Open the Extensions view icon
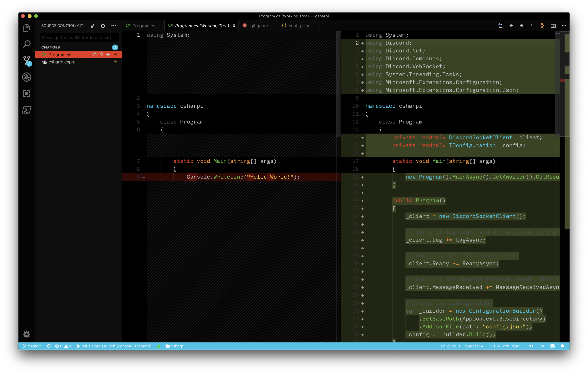The image size is (588, 374). pos(26,94)
